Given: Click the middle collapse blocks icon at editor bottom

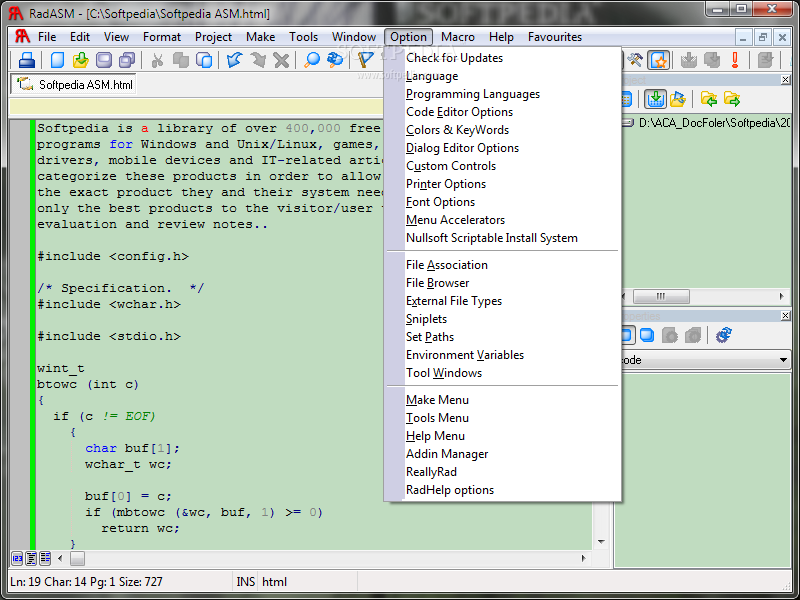Looking at the screenshot, I should tap(31, 558).
